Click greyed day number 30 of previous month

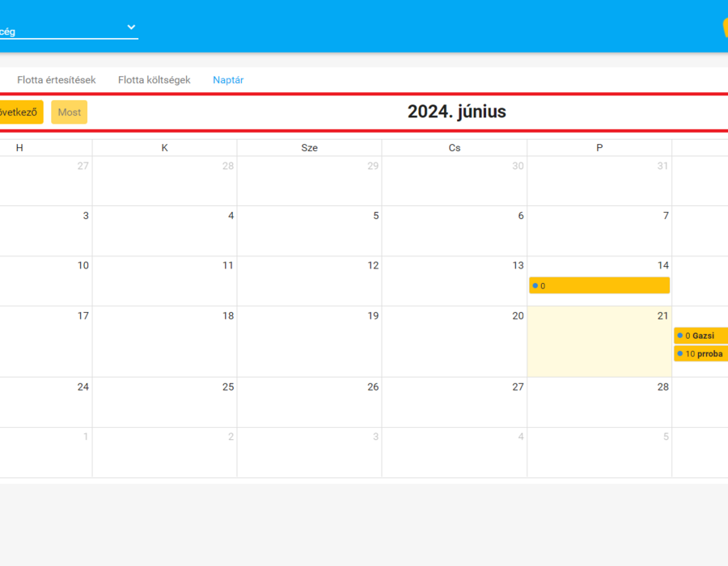point(518,166)
